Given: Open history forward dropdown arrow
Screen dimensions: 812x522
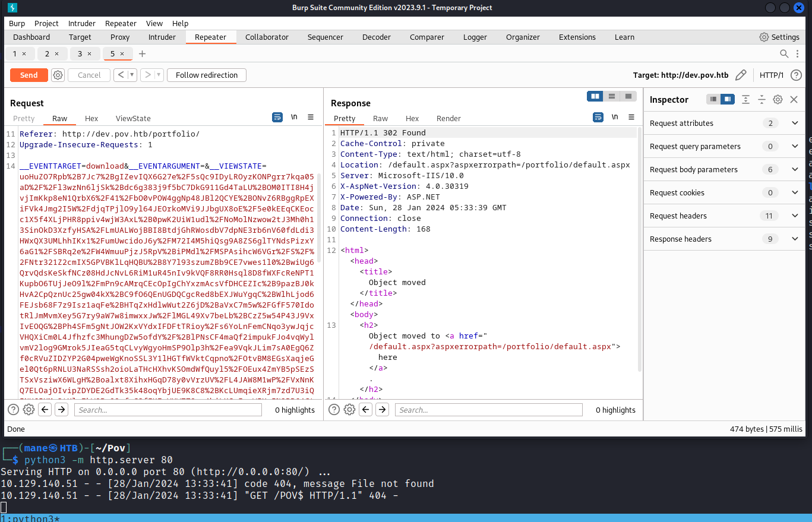Looking at the screenshot, I should click(159, 75).
